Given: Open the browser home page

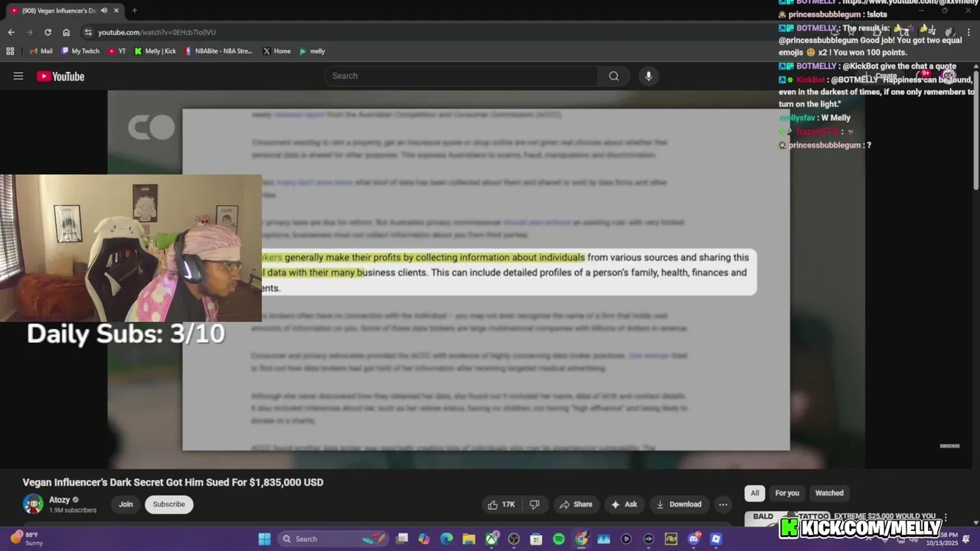Looking at the screenshot, I should tap(66, 32).
